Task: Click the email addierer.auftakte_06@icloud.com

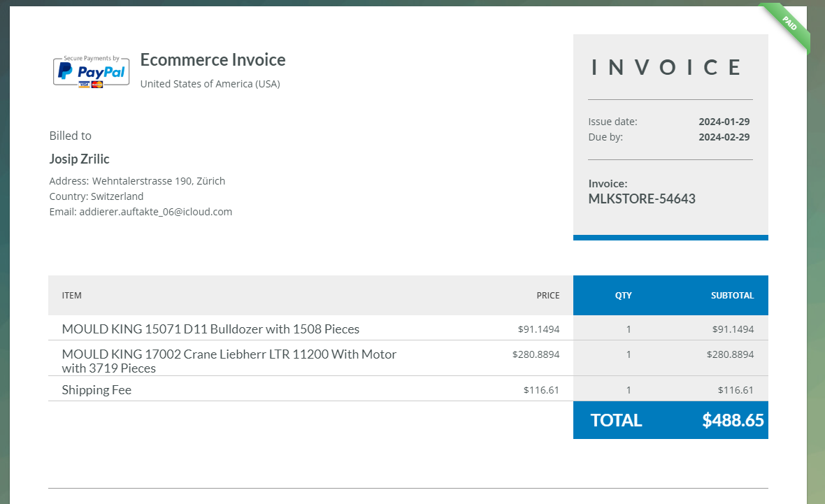Action: tap(156, 212)
